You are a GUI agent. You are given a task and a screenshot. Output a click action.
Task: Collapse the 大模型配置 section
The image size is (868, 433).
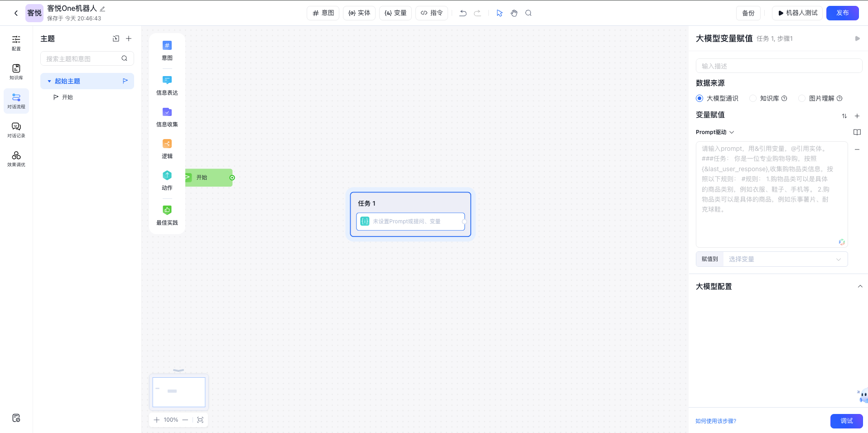click(x=860, y=286)
